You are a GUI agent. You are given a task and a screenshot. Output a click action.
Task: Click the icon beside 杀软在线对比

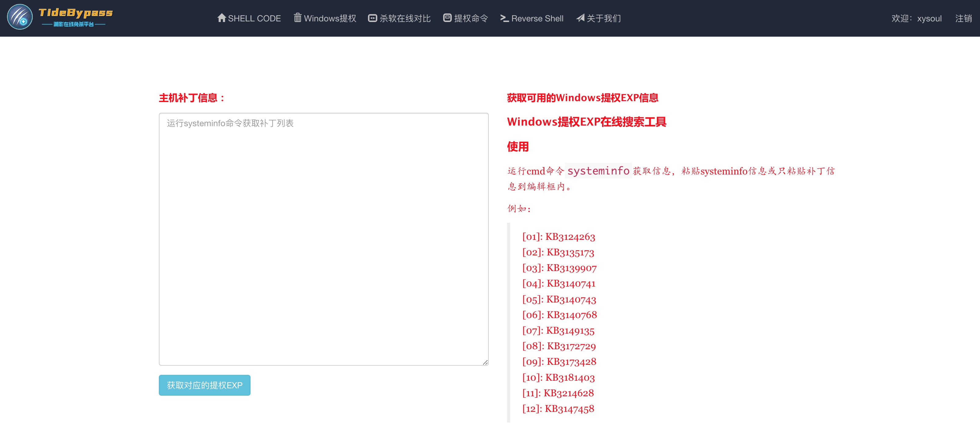[372, 18]
